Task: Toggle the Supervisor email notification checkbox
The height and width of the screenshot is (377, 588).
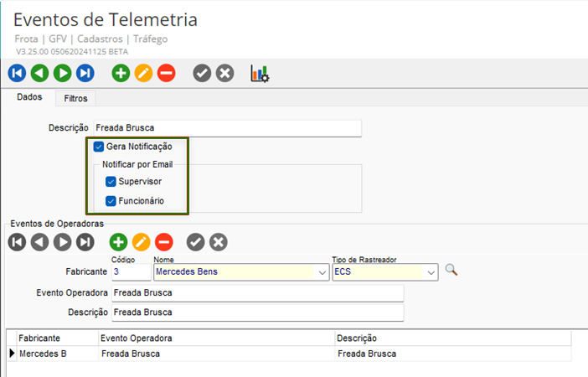Action: [x=111, y=181]
